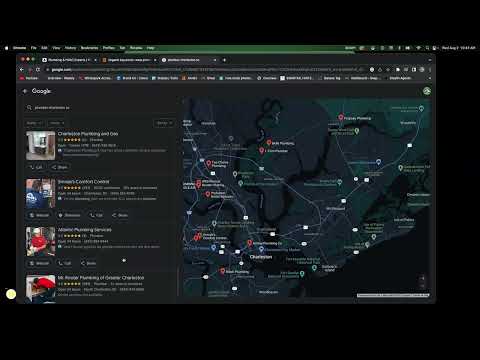Image resolution: width=480 pixels, height=360 pixels.
Task: Reload the page with browser refresh icon
Action: point(38,70)
